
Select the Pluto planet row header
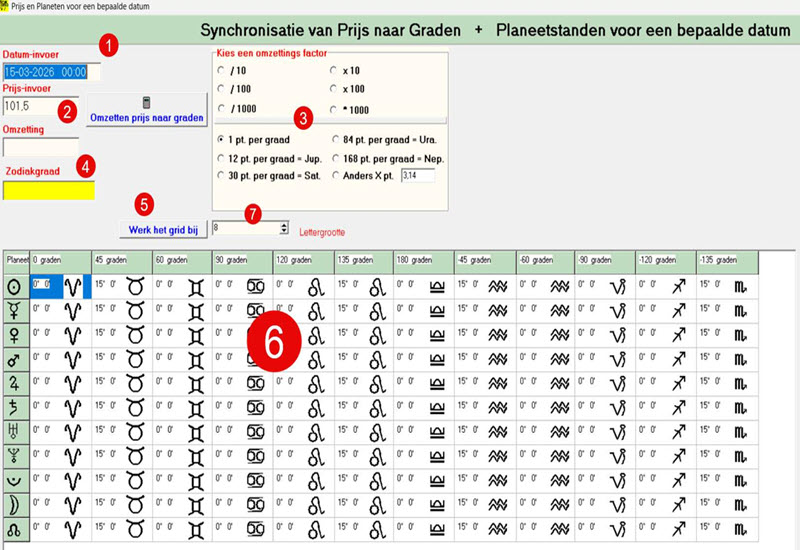(16, 481)
